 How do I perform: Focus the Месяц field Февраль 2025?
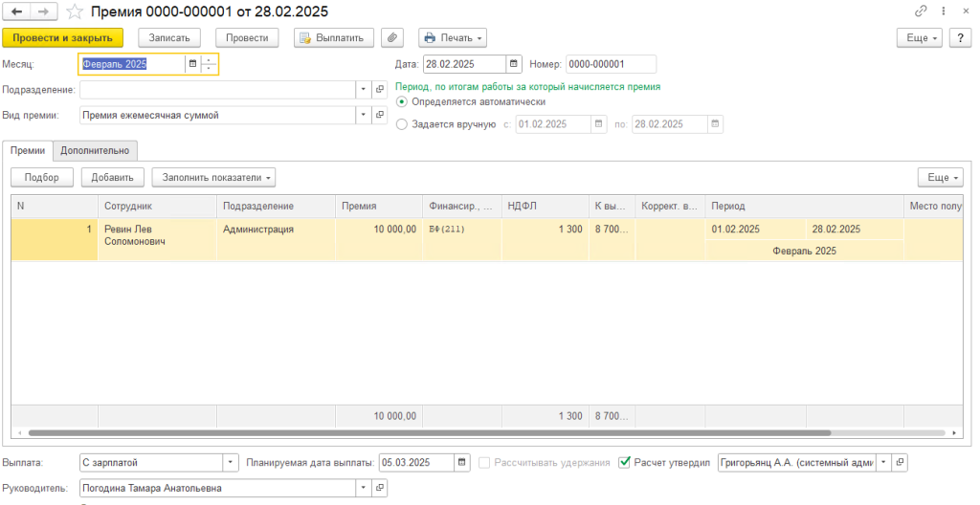click(x=132, y=64)
